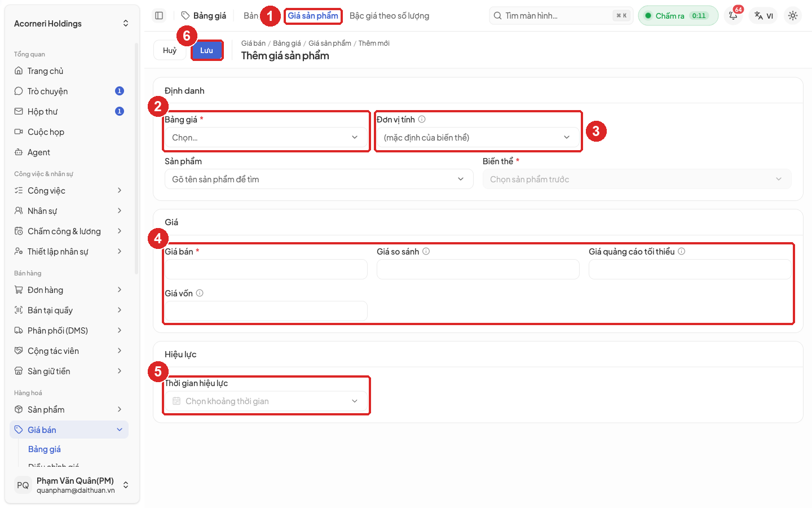Open Bảng giá sub-item under Giá bán sidebar
The width and height of the screenshot is (812, 508).
(45, 449)
